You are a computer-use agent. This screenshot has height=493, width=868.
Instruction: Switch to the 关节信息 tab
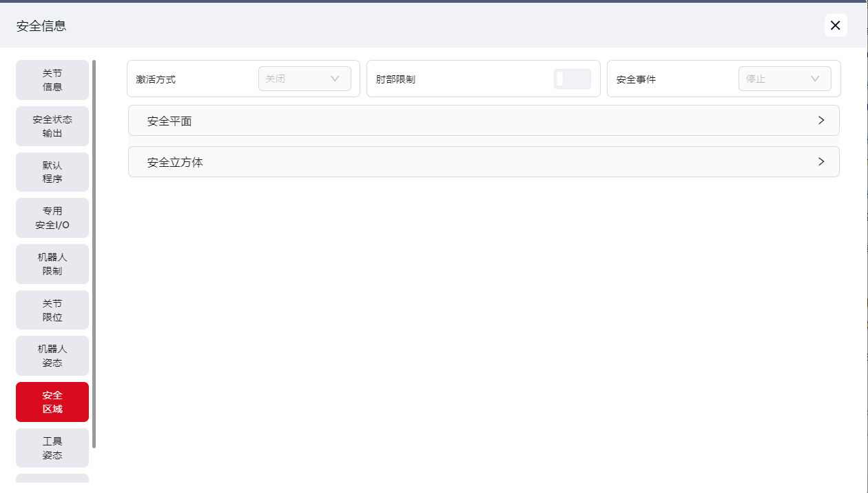pyautogui.click(x=52, y=80)
